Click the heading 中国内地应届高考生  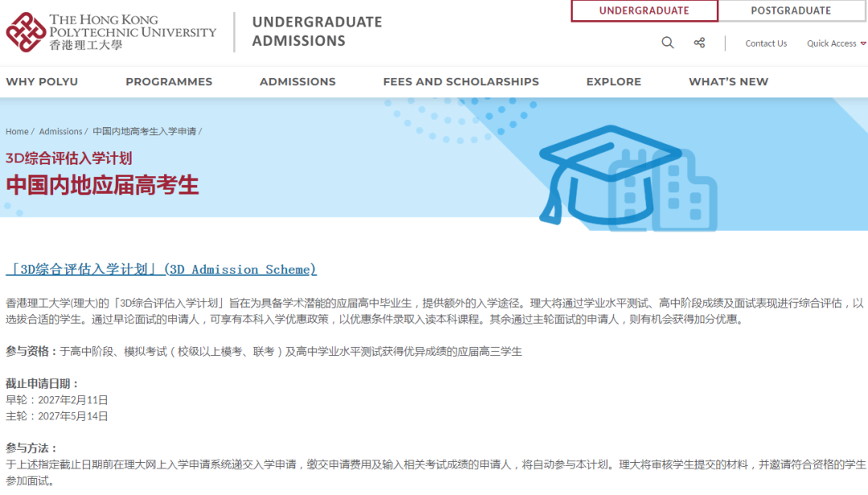coord(102,185)
